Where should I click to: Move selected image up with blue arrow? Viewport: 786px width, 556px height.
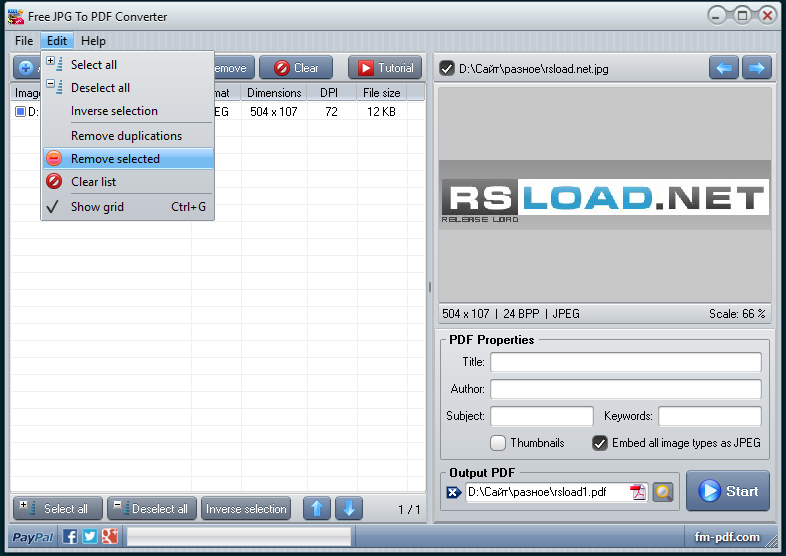(x=317, y=508)
